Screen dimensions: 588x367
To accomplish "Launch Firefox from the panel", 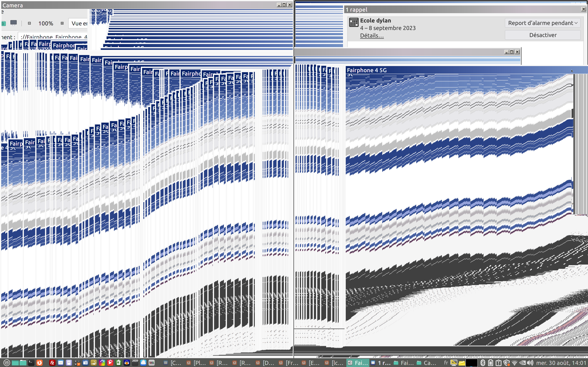I will pos(39,363).
